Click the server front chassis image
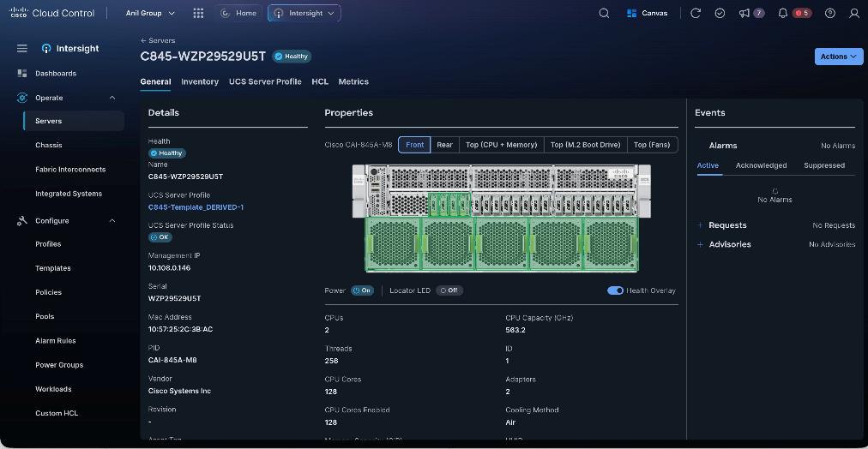The width and height of the screenshot is (868, 449). point(502,218)
